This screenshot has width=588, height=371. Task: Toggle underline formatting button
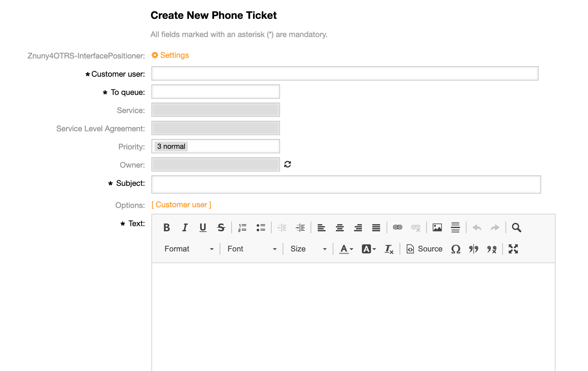pyautogui.click(x=203, y=228)
